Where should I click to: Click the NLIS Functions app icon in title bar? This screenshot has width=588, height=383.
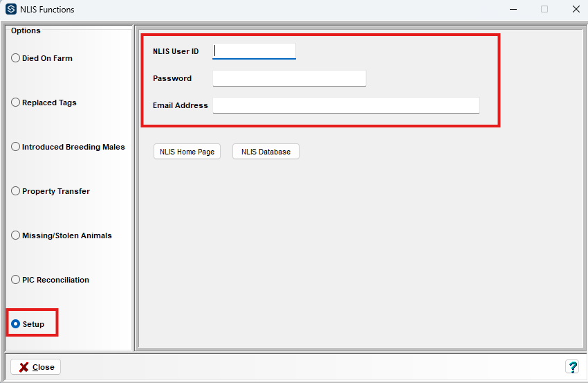tap(11, 9)
